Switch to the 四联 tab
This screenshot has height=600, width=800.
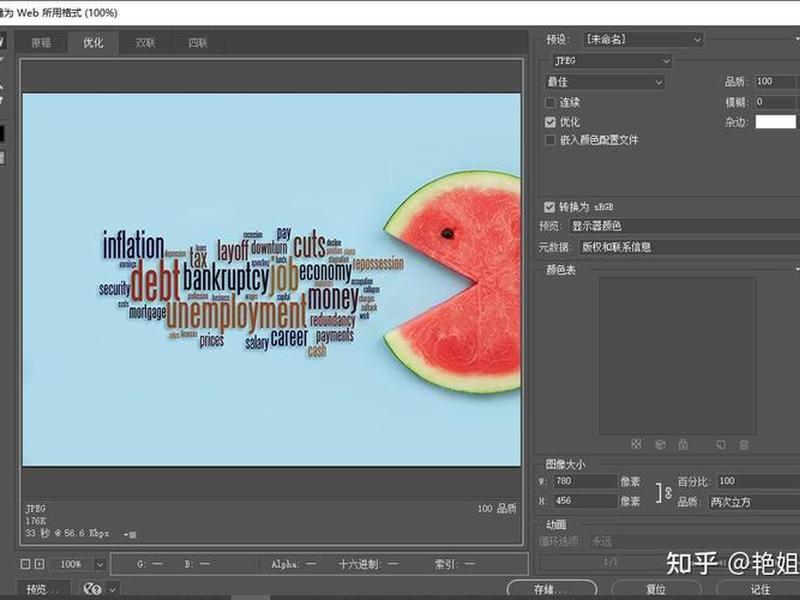tap(198, 43)
